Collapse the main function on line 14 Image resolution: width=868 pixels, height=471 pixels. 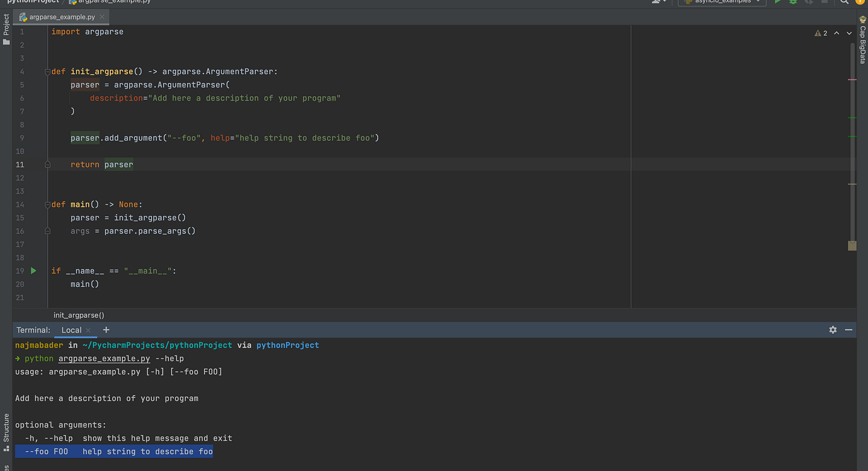tap(48, 205)
